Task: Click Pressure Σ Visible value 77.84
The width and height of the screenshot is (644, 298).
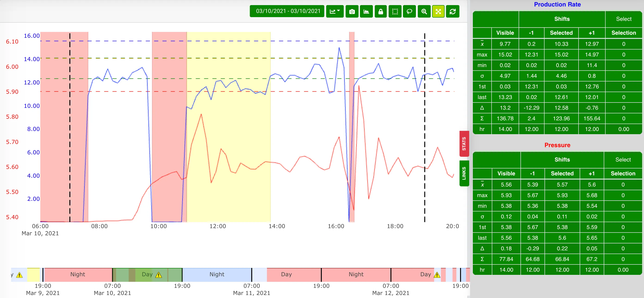Action: tap(506, 259)
